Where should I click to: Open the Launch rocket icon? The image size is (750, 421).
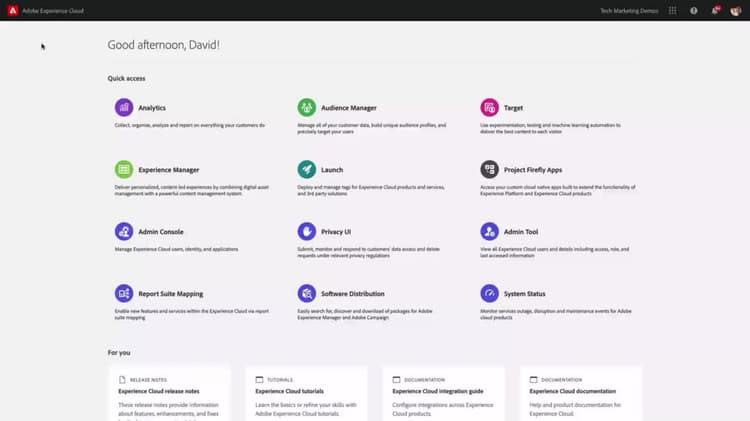(x=307, y=169)
